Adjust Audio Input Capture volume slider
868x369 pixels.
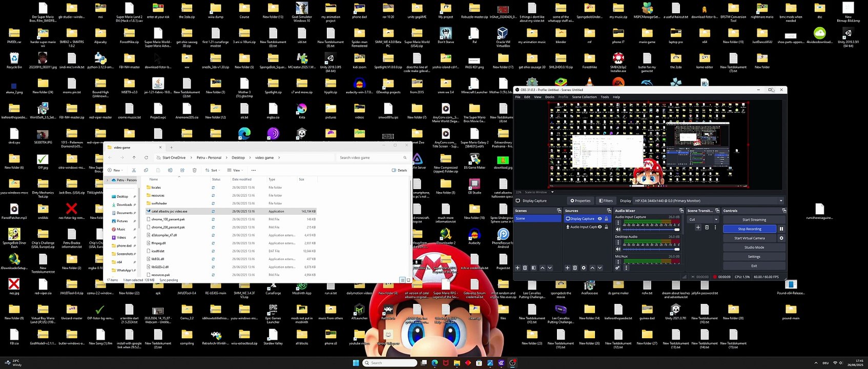point(651,230)
